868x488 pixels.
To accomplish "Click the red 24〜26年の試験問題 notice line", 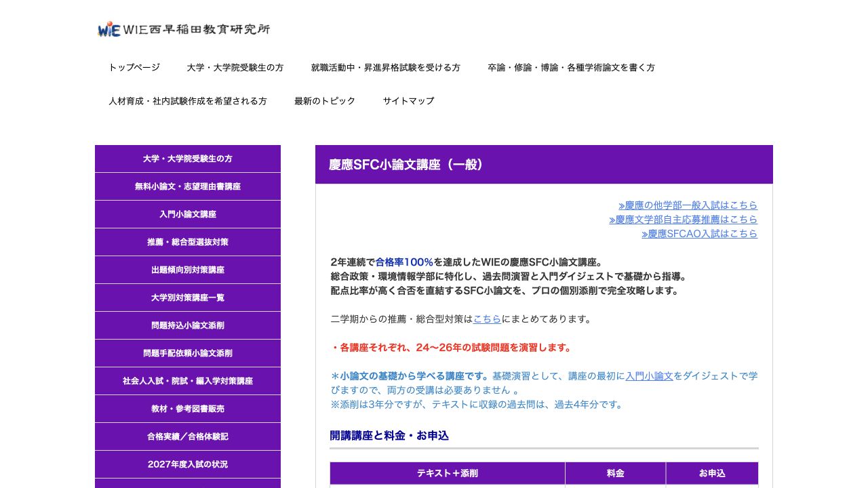I will 451,348.
